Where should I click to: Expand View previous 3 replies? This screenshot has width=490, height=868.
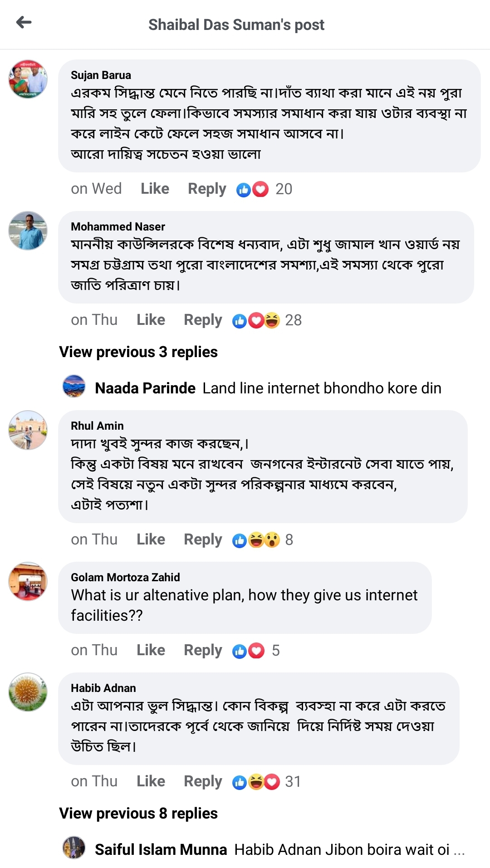pyautogui.click(x=138, y=352)
